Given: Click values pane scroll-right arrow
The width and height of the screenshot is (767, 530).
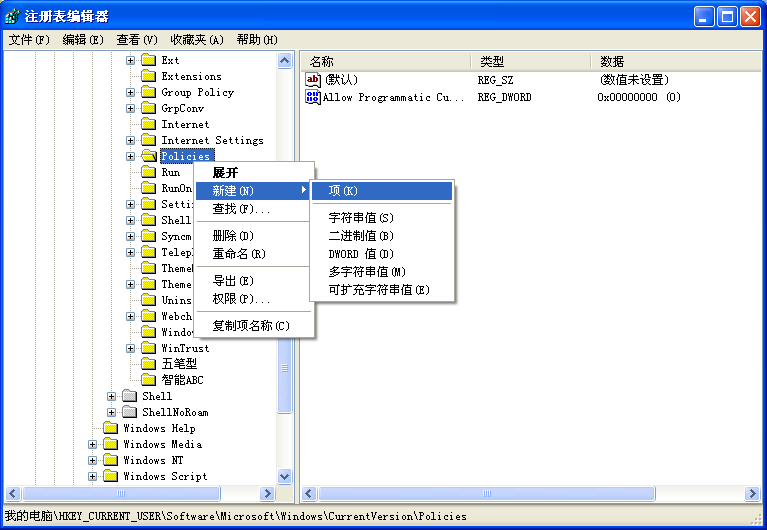Looking at the screenshot, I should 752,493.
